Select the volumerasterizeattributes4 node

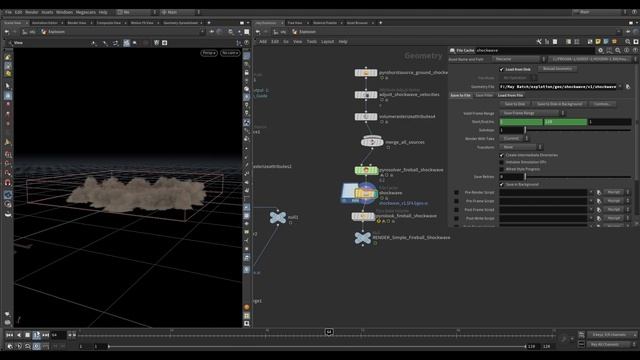pos(366,117)
